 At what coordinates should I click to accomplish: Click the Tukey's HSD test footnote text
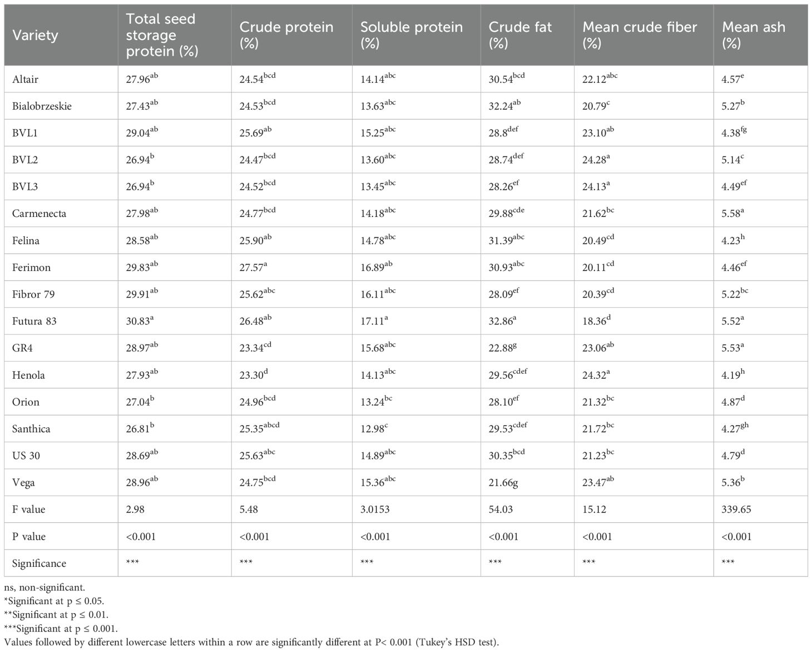251,643
